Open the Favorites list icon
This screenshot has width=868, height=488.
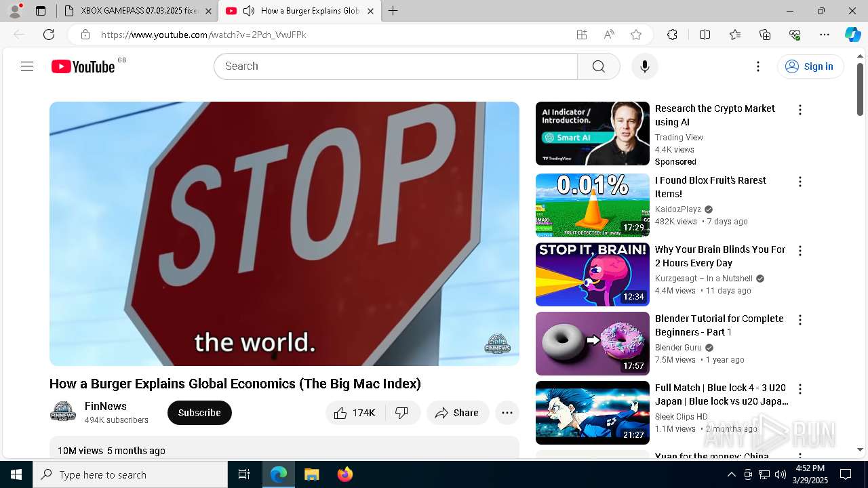click(x=735, y=35)
